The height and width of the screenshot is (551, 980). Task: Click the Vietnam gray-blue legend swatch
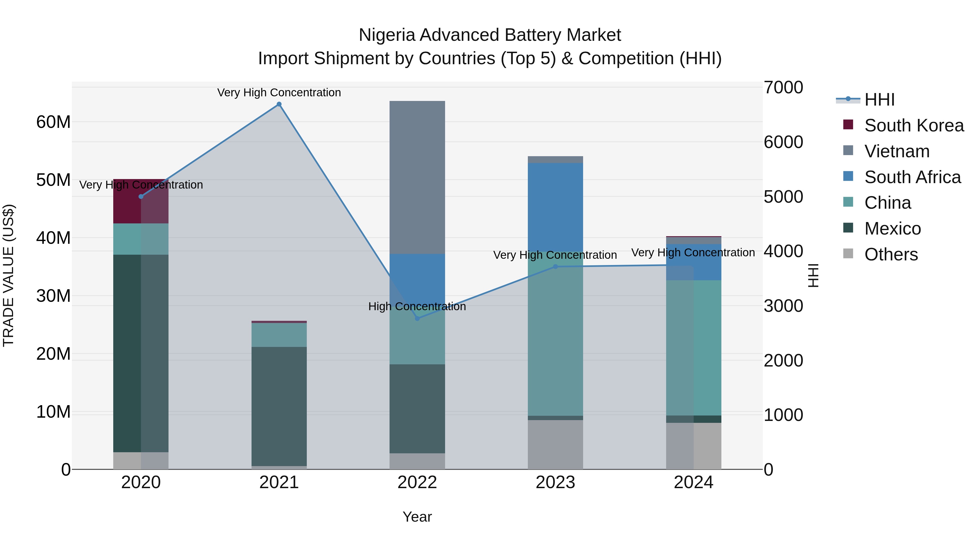point(848,150)
